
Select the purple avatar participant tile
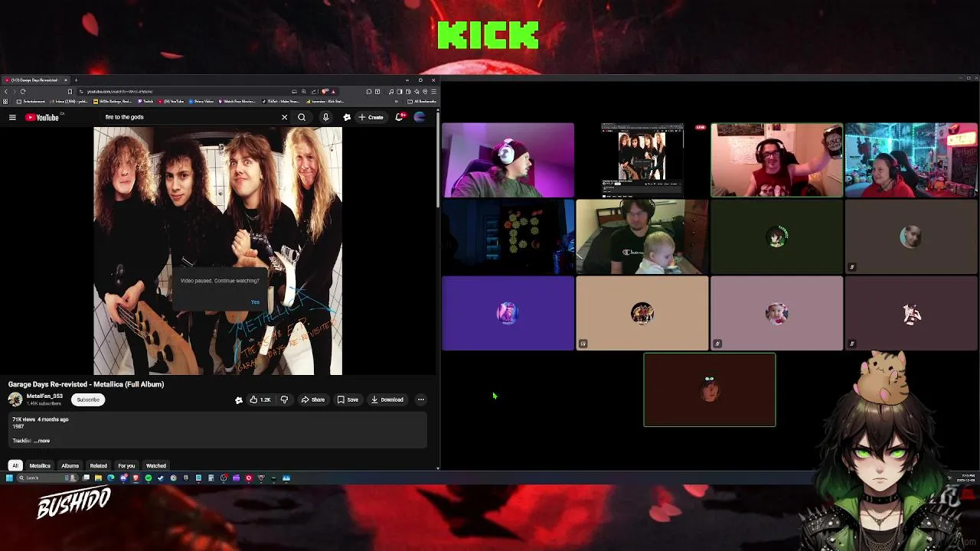(x=508, y=313)
